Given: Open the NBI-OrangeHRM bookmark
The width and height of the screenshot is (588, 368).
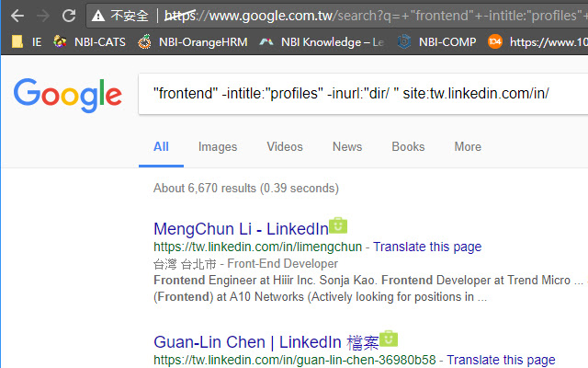Looking at the screenshot, I should [x=192, y=41].
